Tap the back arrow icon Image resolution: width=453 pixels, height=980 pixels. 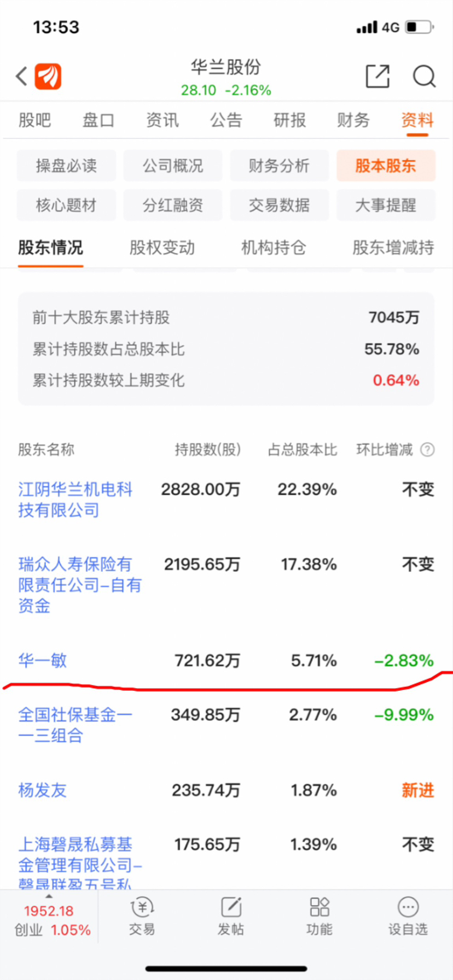tap(21, 77)
